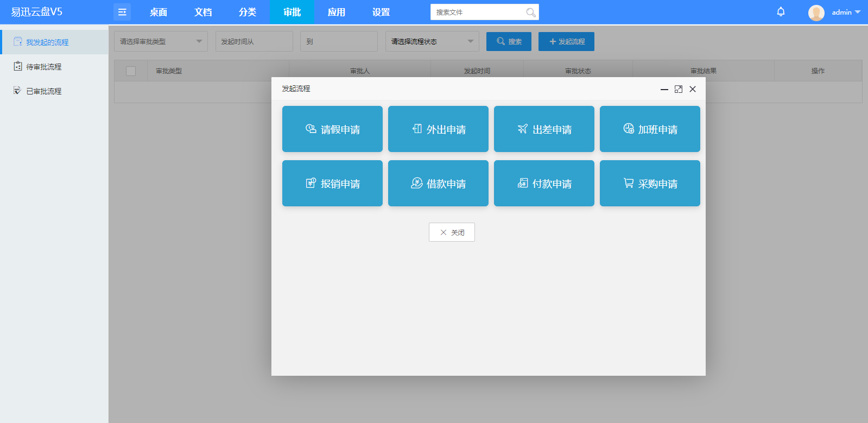This screenshot has height=423, width=868.
Task: Select the business trip (出差申请) tile
Action: pyautogui.click(x=544, y=129)
